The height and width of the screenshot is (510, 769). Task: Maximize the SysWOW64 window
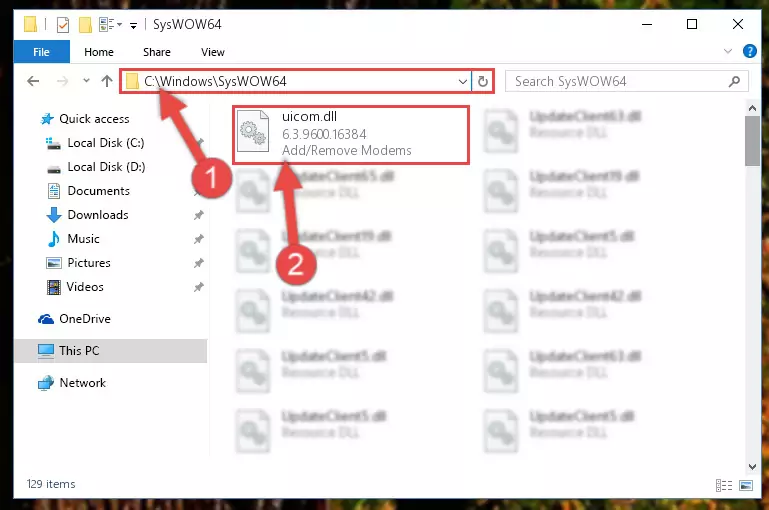pos(692,24)
